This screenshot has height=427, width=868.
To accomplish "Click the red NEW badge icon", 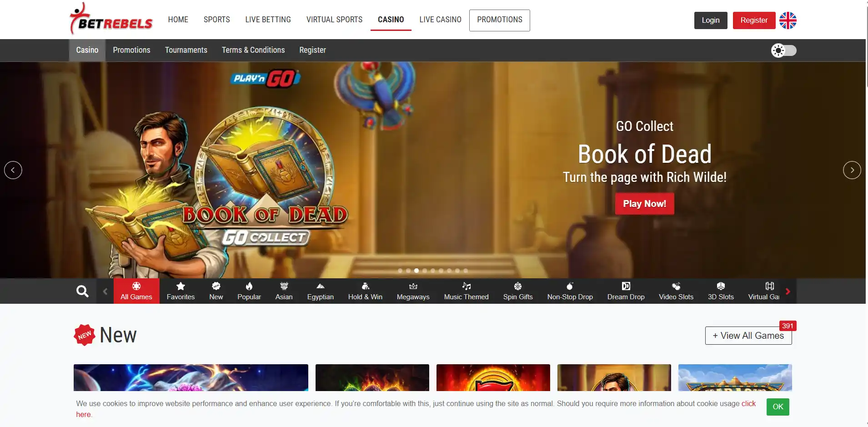I will pyautogui.click(x=85, y=335).
